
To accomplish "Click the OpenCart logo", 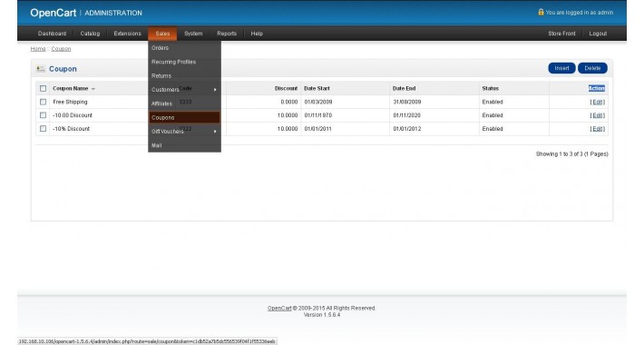I will pos(53,13).
